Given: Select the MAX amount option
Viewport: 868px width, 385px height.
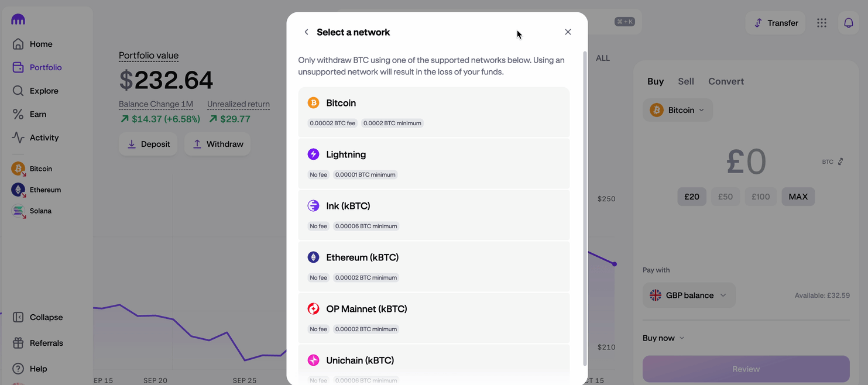Looking at the screenshot, I should pos(798,197).
